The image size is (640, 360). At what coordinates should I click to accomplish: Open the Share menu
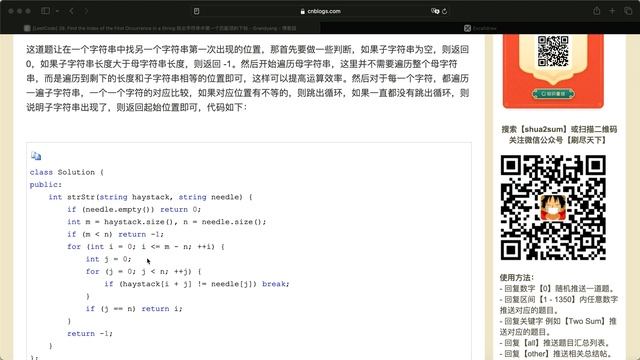tap(597, 11)
